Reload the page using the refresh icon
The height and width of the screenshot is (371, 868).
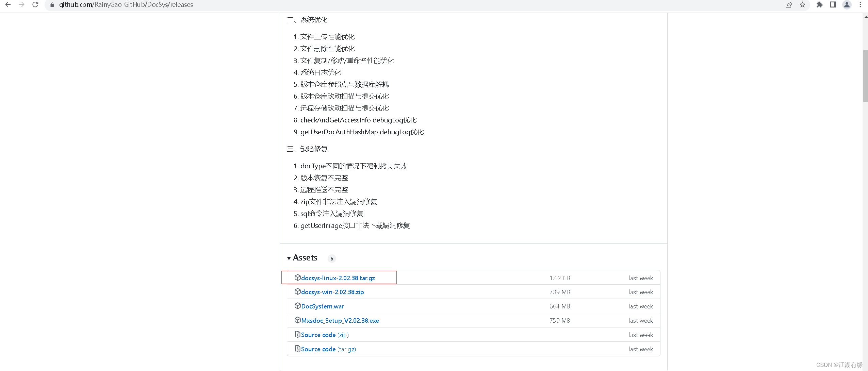(35, 5)
